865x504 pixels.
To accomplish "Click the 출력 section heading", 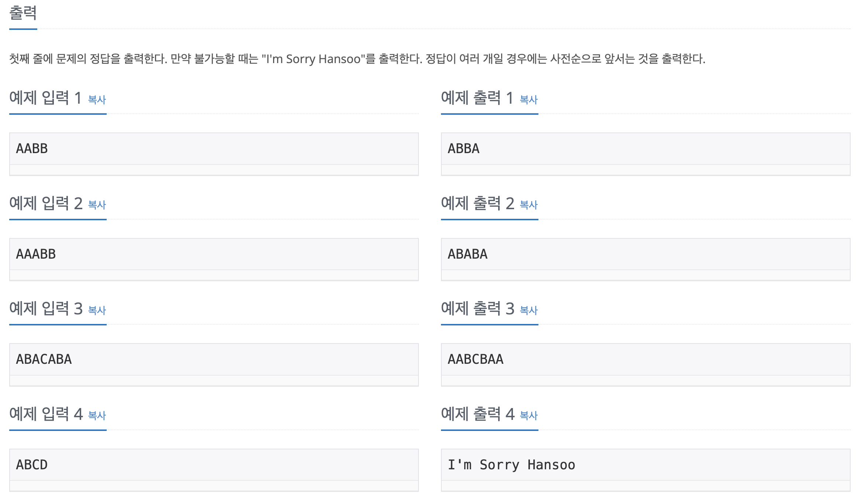I will point(23,13).
